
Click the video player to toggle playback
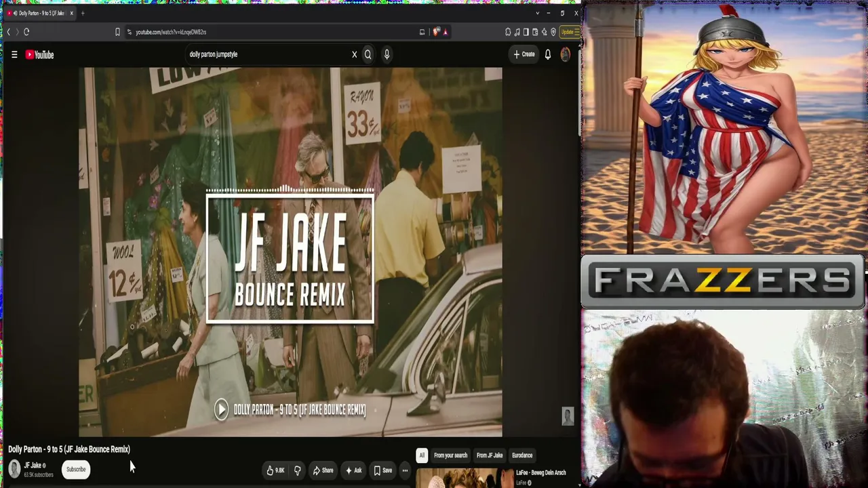tap(290, 251)
